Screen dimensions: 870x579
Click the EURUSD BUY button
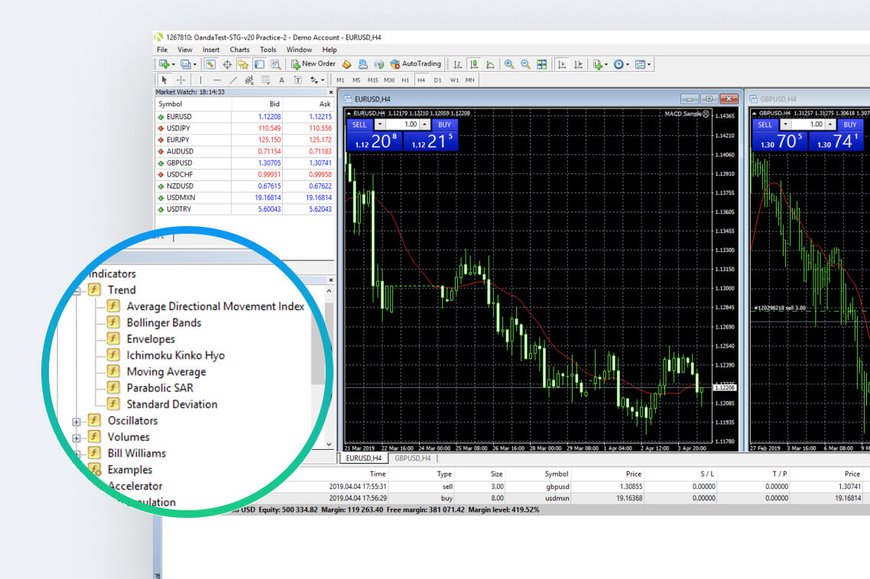tap(444, 125)
